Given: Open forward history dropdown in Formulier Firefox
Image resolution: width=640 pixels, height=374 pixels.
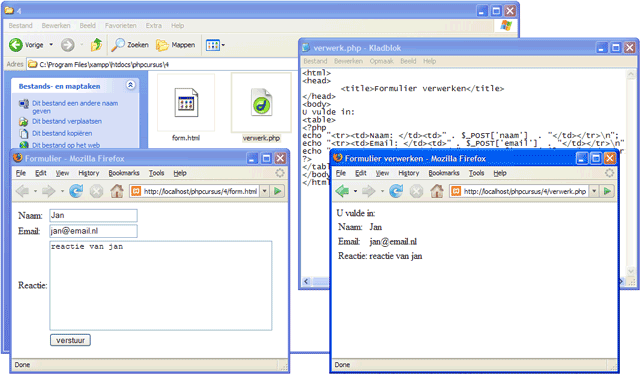Looking at the screenshot, I should (62, 191).
